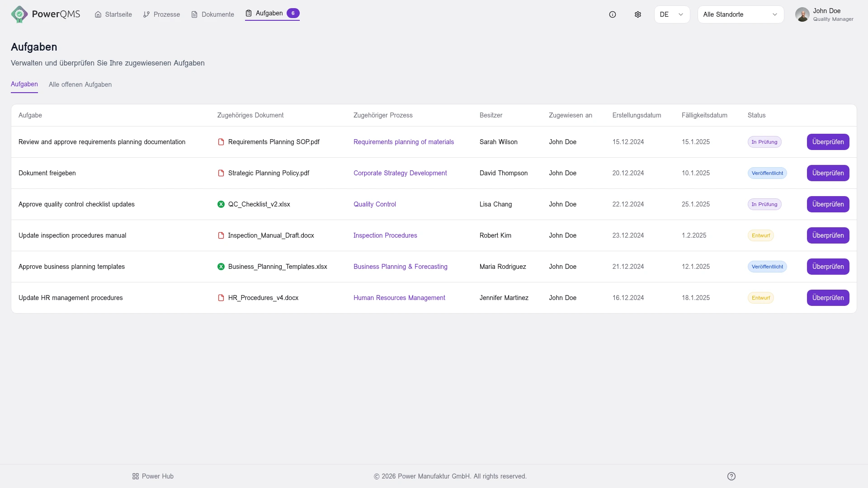868x488 pixels.
Task: Click help question mark icon in footer
Action: pos(731,476)
